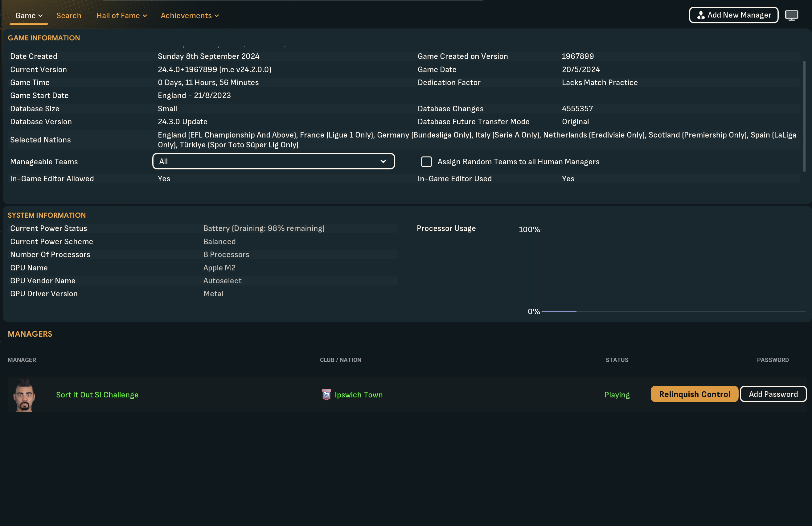Viewport: 812px width, 526px height.
Task: Click the manager face portrait
Action: tap(24, 395)
